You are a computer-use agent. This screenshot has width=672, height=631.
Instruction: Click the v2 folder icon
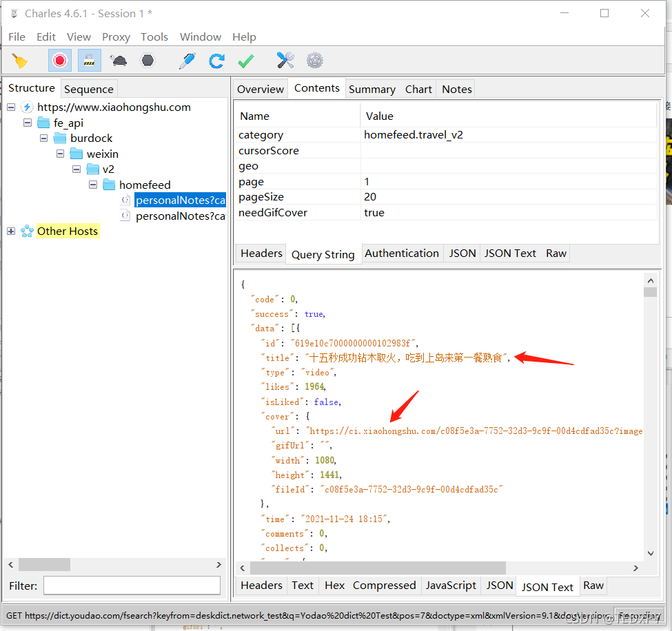(93, 169)
